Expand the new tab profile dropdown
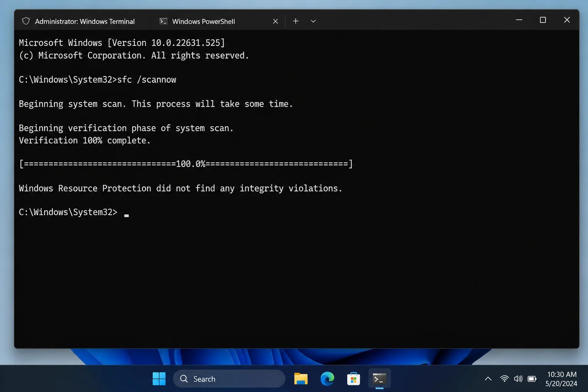The width and height of the screenshot is (588, 392). 313,21
